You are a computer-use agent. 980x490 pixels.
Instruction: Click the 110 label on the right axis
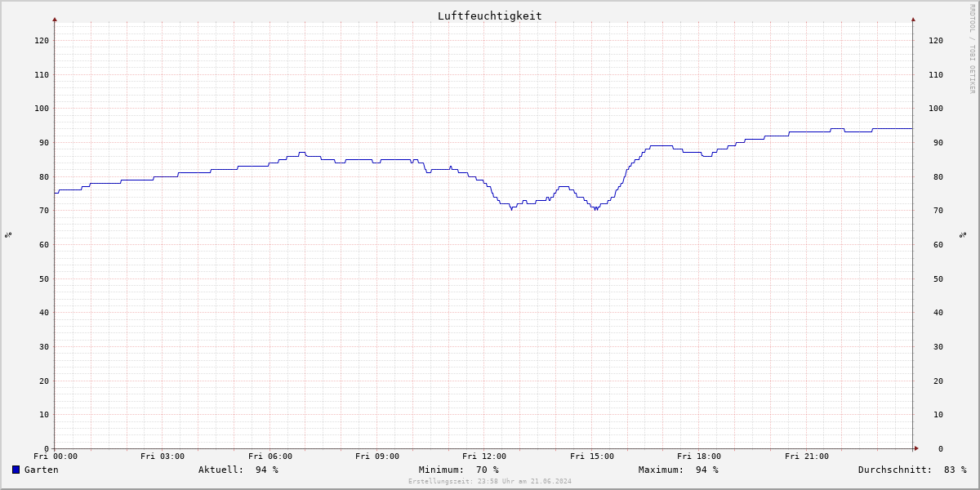(936, 74)
